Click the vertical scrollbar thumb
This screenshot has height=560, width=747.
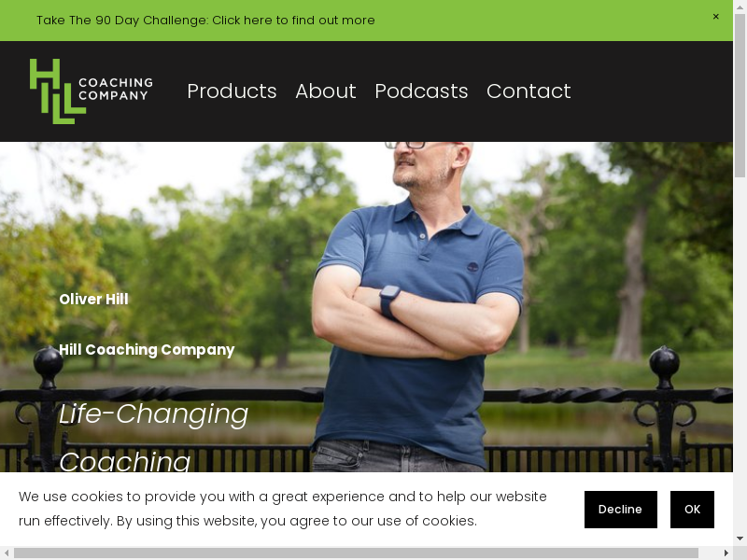tap(740, 96)
